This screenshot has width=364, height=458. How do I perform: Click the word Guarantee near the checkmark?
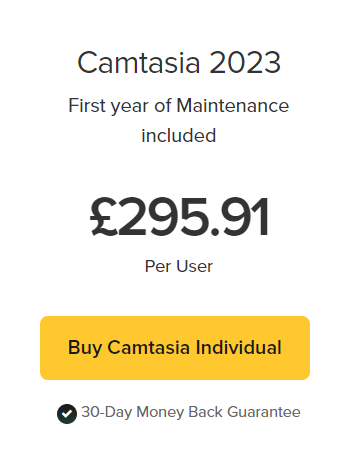tap(264, 412)
